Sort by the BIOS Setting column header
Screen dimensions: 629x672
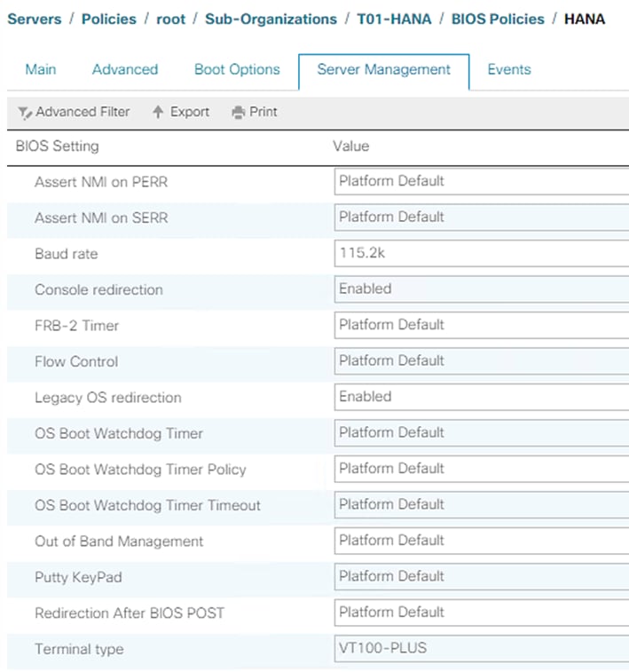[x=58, y=146]
